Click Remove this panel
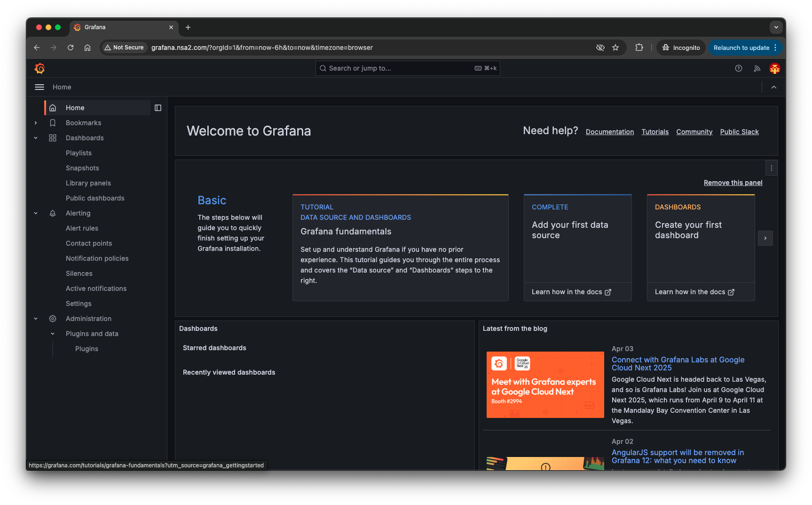Viewport: 812px width, 505px height. (733, 183)
